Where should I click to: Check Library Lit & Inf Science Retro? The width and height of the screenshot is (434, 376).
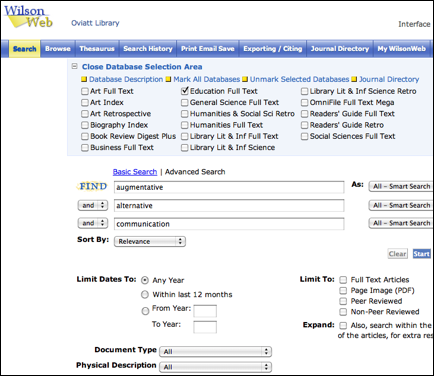[x=304, y=91]
